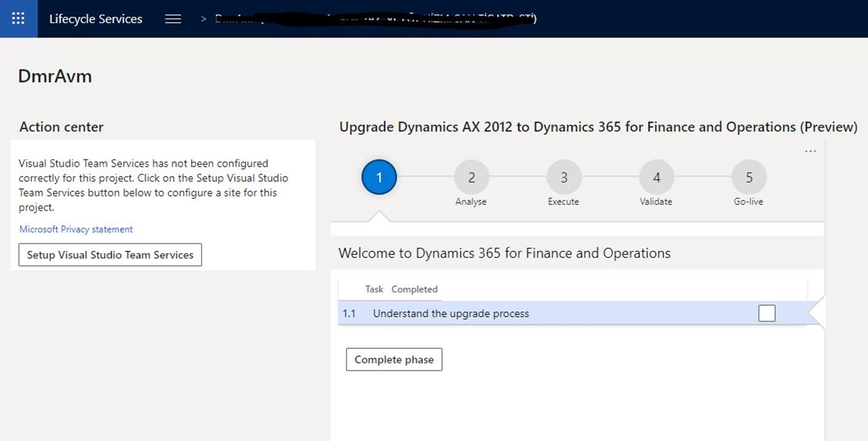Go to phase 5 Go-live step
The height and width of the screenshot is (441, 868).
[749, 177]
